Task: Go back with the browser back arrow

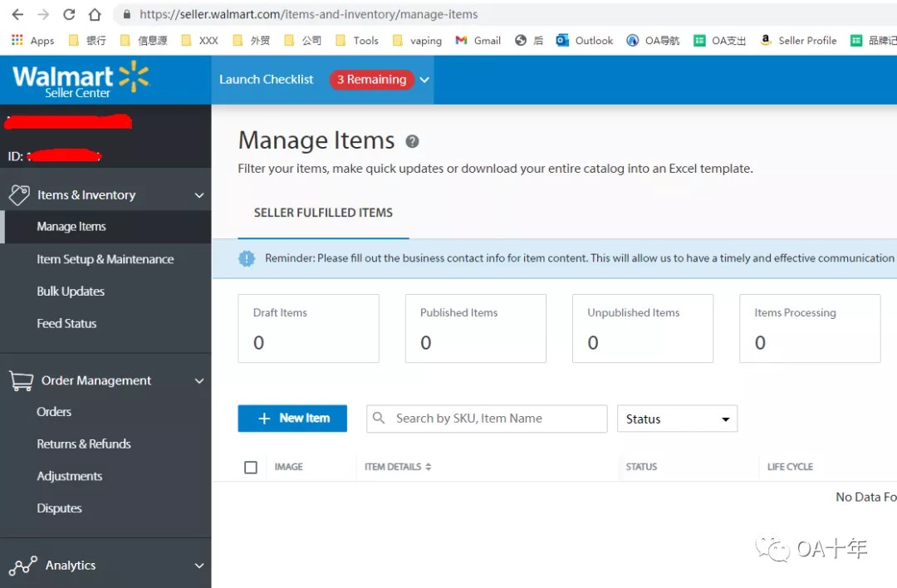Action: click(17, 14)
